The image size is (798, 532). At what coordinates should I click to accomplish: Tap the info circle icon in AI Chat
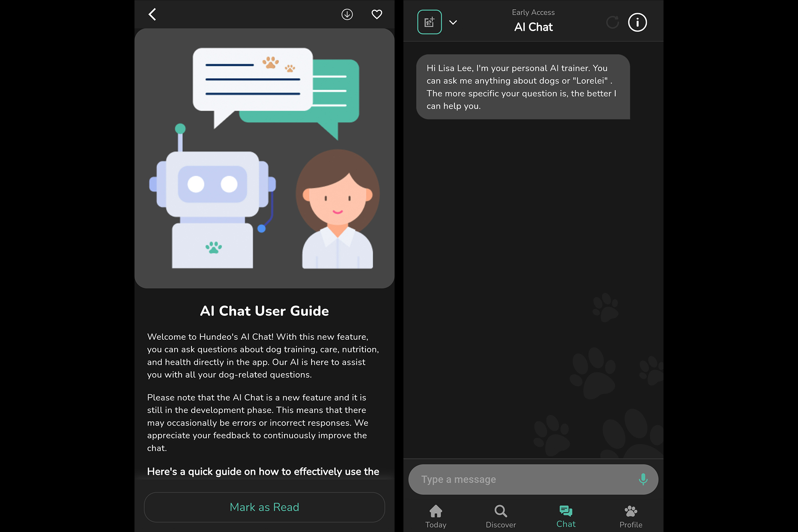click(637, 22)
